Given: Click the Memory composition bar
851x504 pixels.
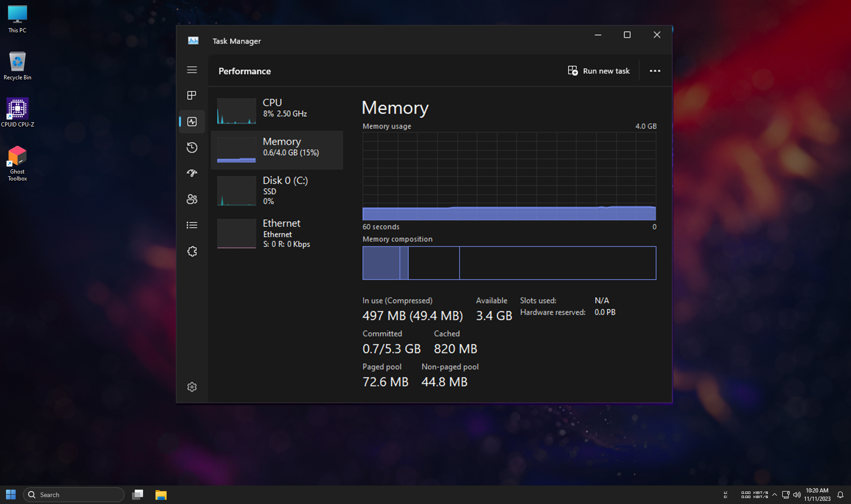Looking at the screenshot, I should (509, 263).
